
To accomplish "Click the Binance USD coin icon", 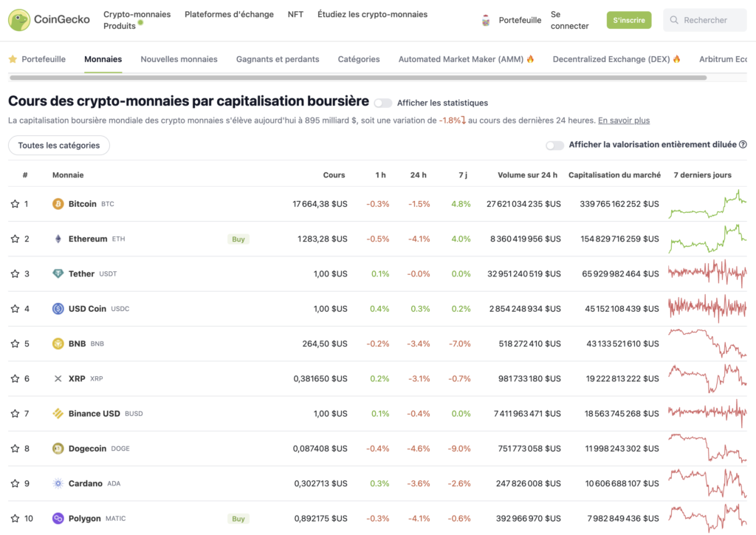I will (58, 413).
